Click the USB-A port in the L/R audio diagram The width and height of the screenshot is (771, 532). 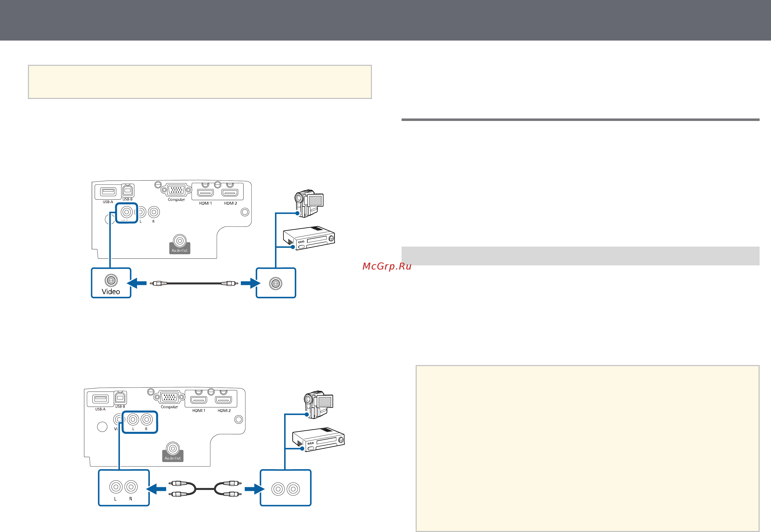[x=101, y=399]
